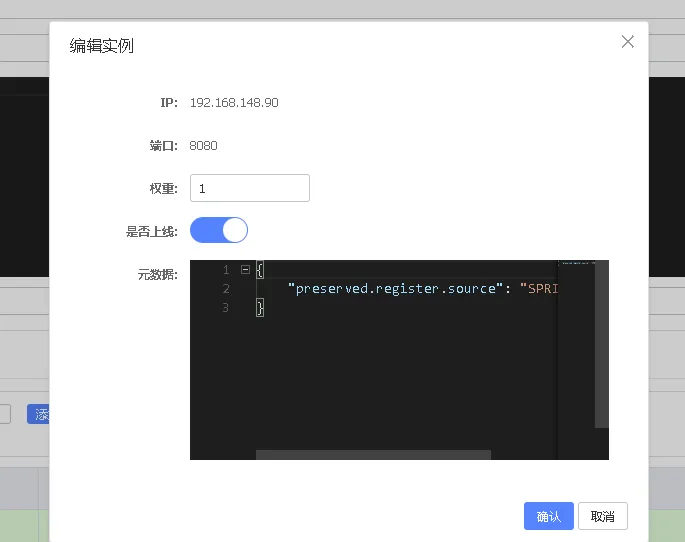Collapse the JSON fold marker at line 1

pos(245,270)
